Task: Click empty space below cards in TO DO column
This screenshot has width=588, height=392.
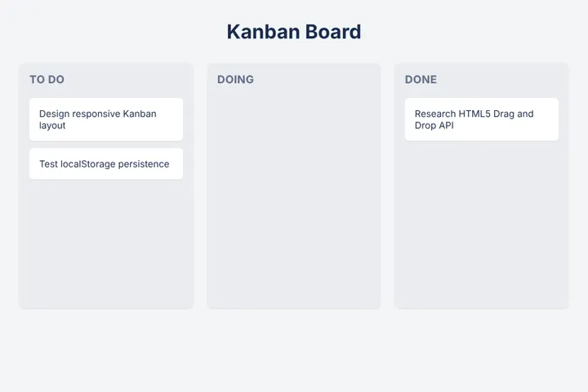Action: pyautogui.click(x=106, y=244)
